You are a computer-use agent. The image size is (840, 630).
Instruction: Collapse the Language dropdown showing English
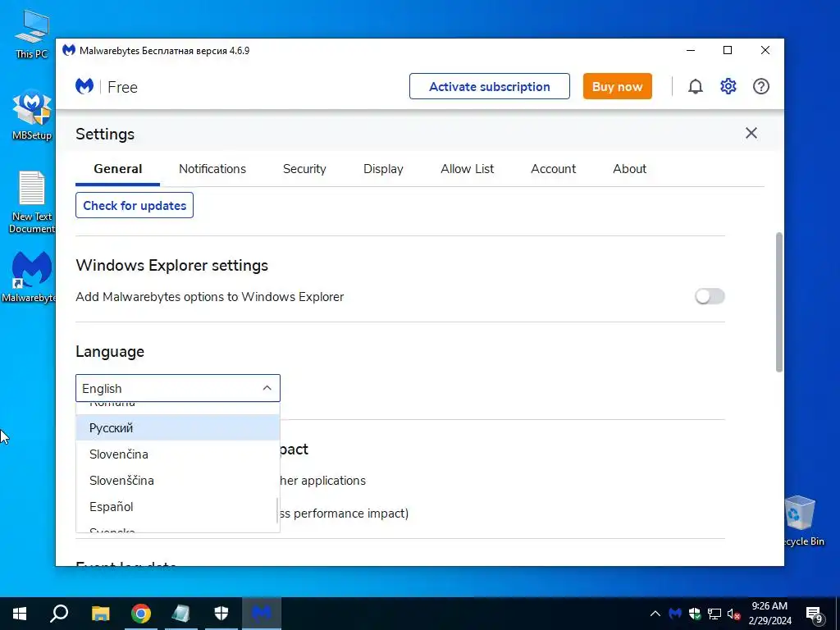[178, 388]
